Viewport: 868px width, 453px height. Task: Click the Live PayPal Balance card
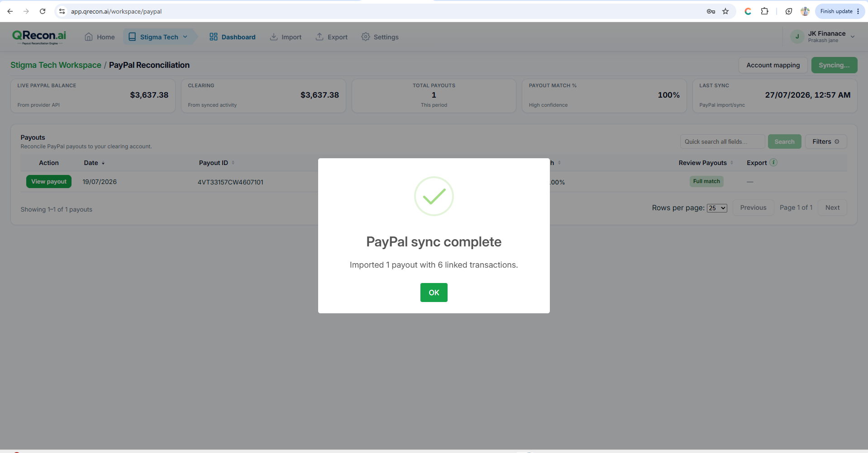93,96
